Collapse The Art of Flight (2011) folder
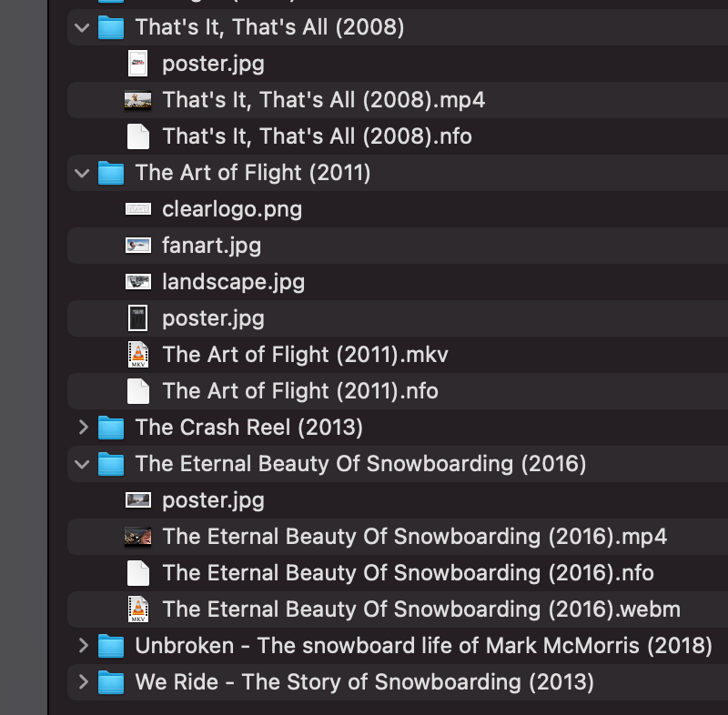Image resolution: width=728 pixels, height=715 pixels. 83,173
